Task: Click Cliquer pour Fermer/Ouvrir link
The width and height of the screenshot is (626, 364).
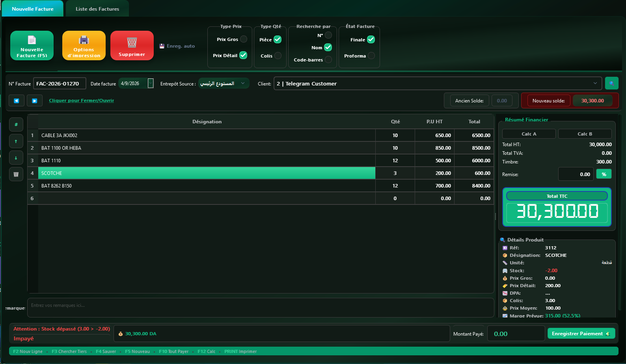Action: (x=81, y=100)
